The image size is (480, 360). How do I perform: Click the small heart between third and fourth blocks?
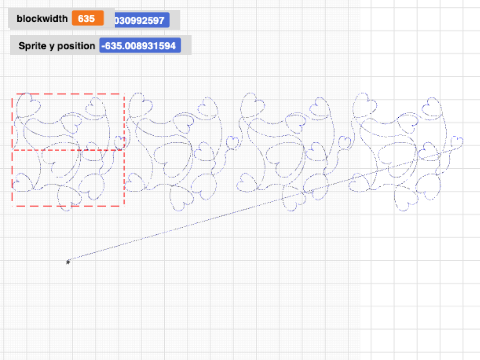(345, 142)
